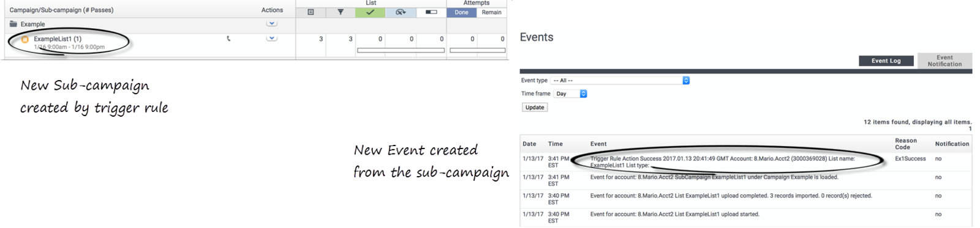
Task: Click the orange pause icon beside ExampleList1
Action: 25,39
